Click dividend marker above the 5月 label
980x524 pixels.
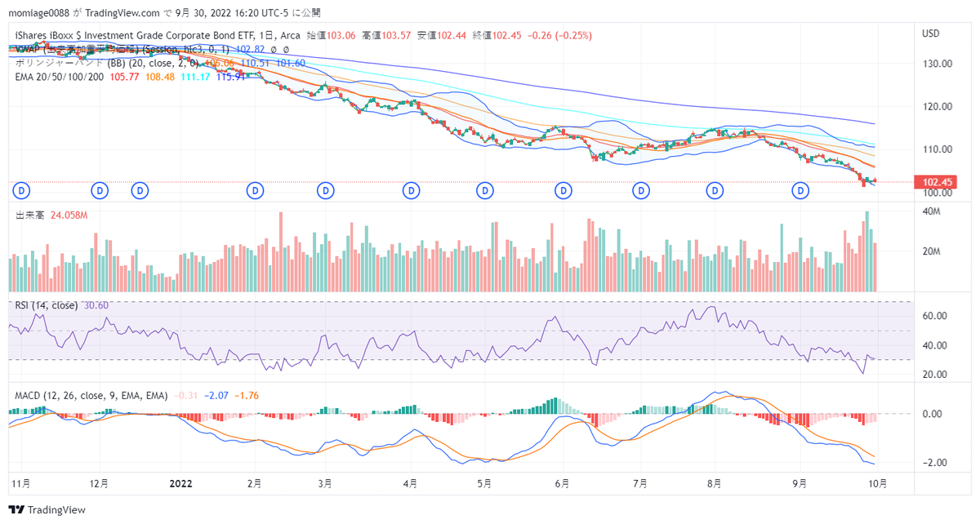pyautogui.click(x=484, y=190)
